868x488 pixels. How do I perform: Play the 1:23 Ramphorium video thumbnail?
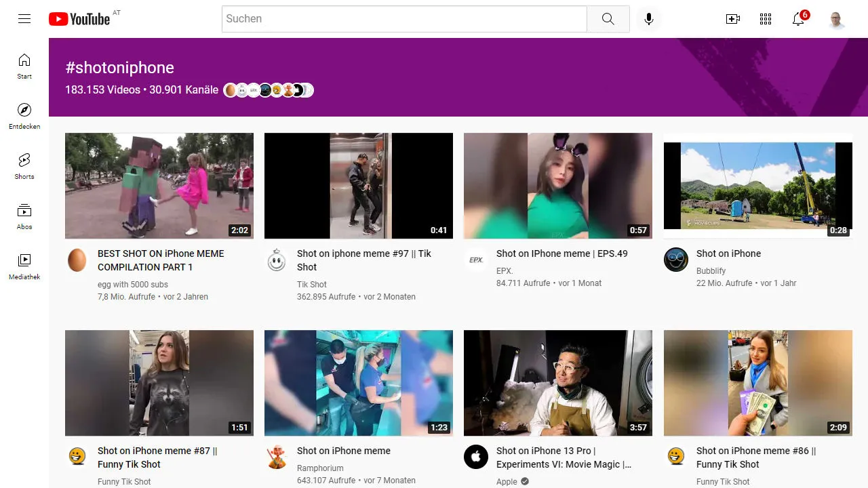click(x=359, y=383)
